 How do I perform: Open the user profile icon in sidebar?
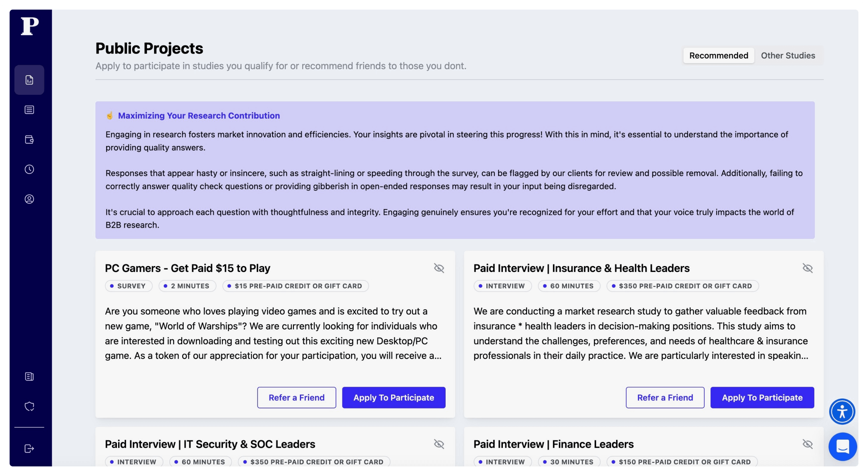pos(29,199)
